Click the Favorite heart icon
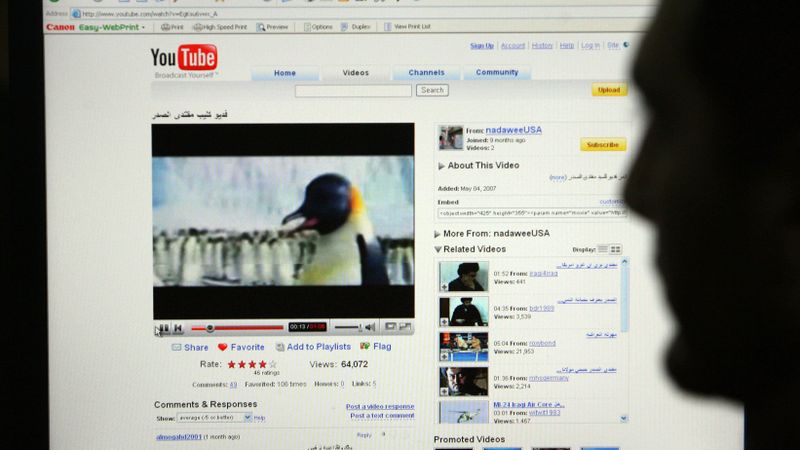Viewport: 800px width, 450px height. (x=222, y=347)
